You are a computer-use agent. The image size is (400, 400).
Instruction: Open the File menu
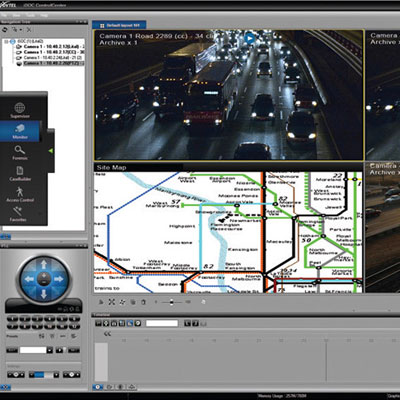click(4, 15)
